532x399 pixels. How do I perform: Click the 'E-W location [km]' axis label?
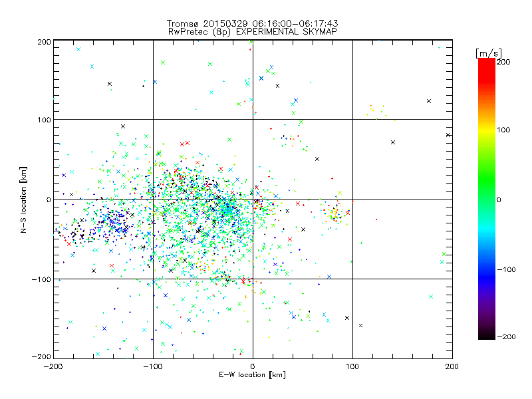[x=252, y=375]
